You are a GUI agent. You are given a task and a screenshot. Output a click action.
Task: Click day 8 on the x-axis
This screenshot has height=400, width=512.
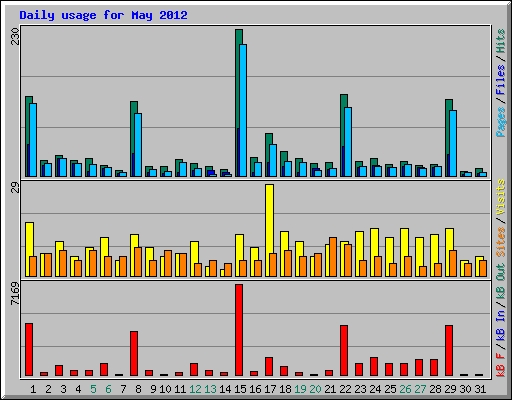[x=138, y=389]
